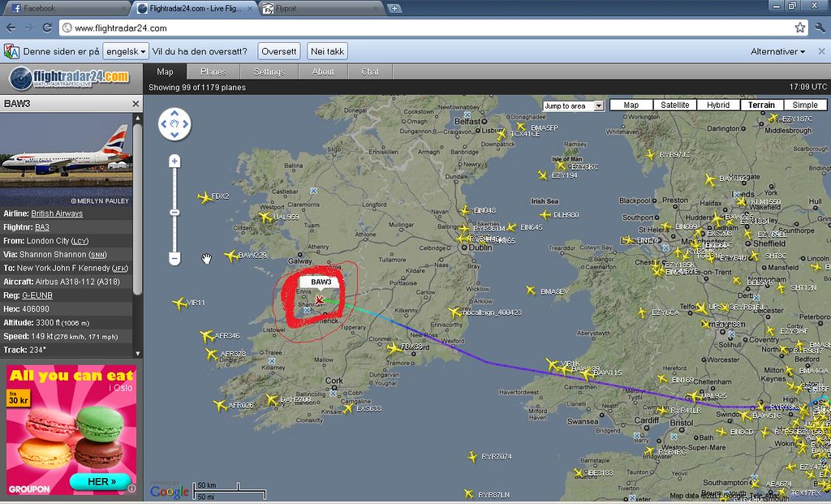Click the LCY airport code link
The width and height of the screenshot is (831, 504).
80,241
